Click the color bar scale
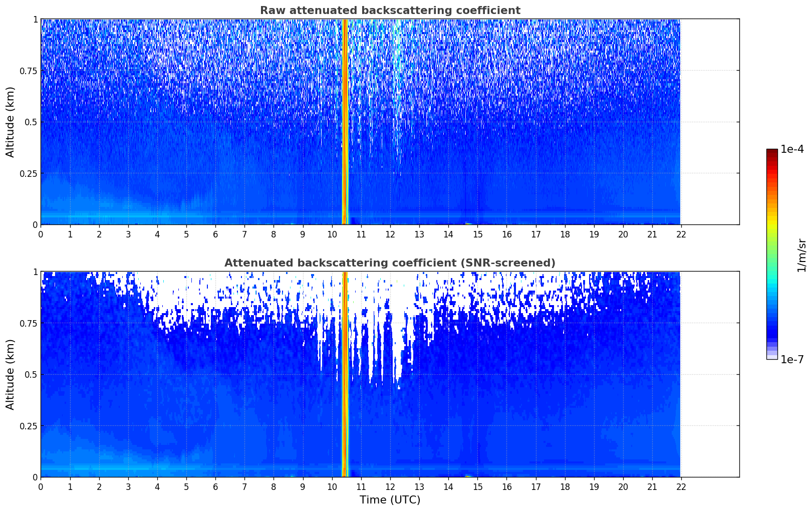 pos(772,254)
